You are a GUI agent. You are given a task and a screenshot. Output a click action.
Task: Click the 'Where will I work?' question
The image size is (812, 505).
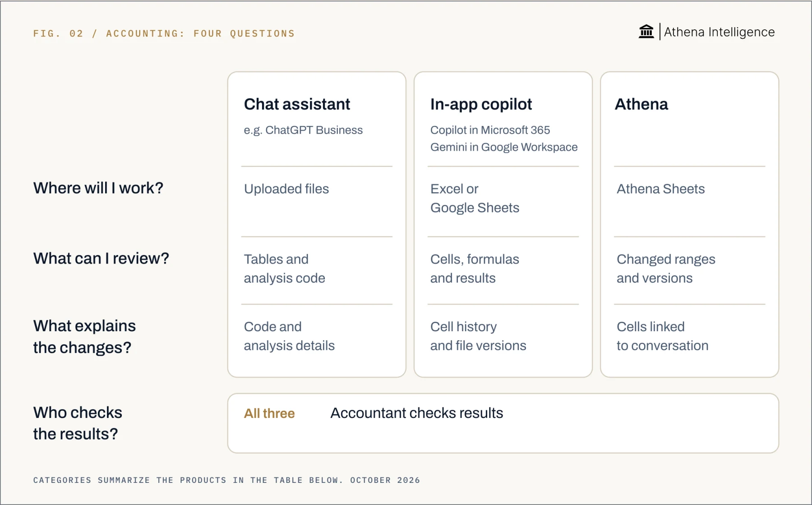point(98,188)
